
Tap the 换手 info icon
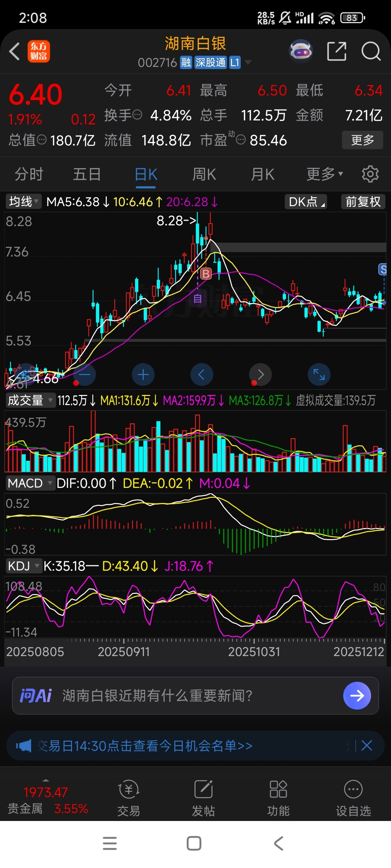pos(137,115)
